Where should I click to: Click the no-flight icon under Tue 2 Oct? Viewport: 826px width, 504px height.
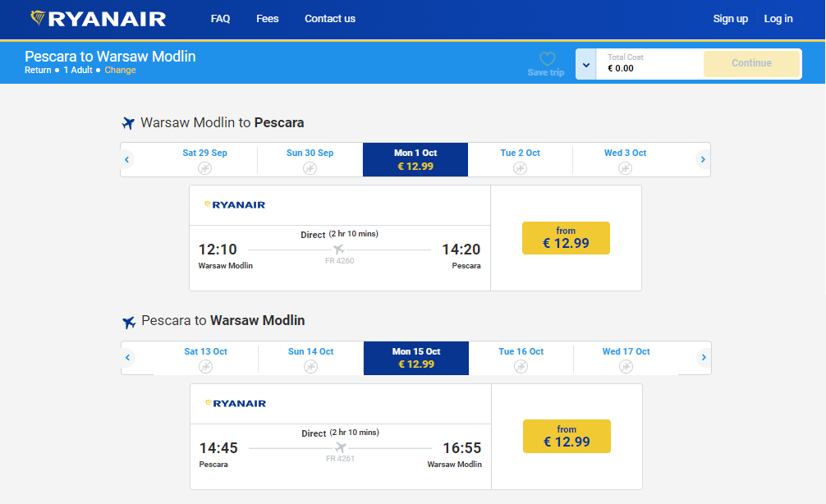(x=520, y=167)
